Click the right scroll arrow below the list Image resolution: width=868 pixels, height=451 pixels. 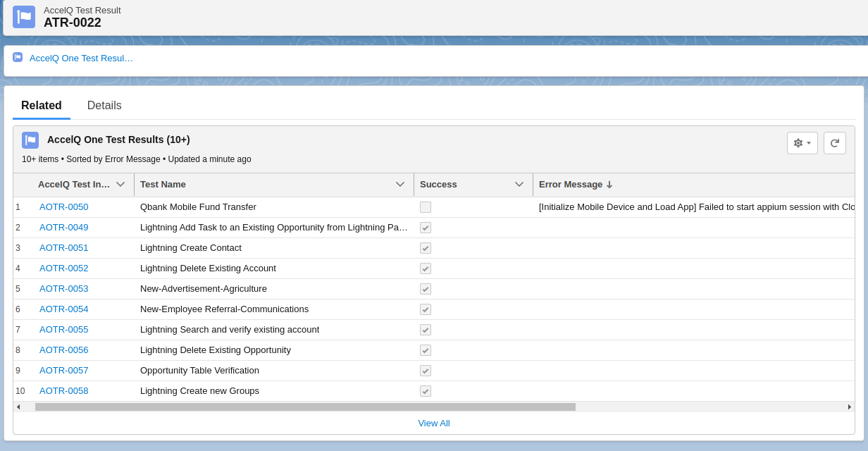click(850, 407)
